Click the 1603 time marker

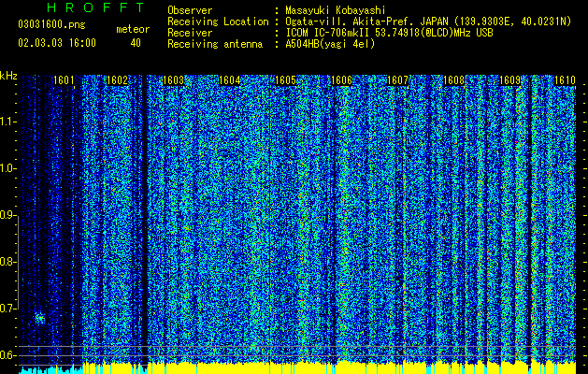(174, 80)
